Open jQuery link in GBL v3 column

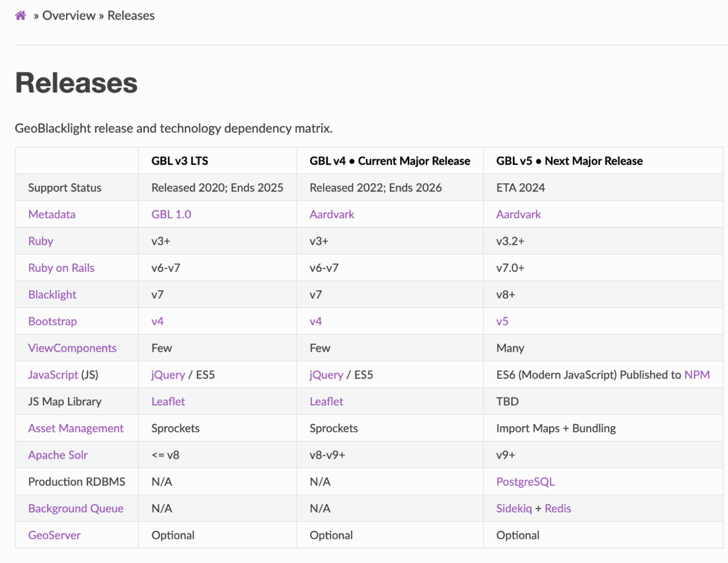[x=168, y=375]
